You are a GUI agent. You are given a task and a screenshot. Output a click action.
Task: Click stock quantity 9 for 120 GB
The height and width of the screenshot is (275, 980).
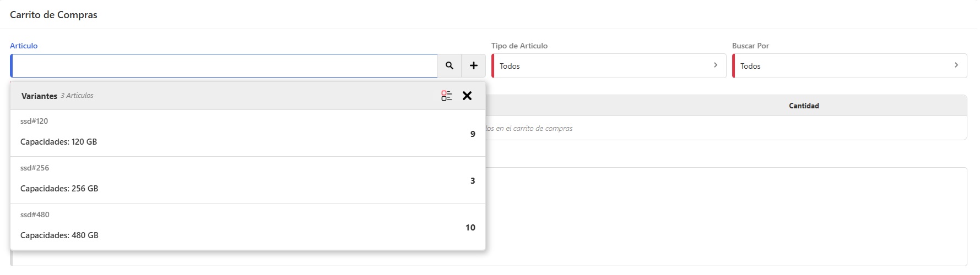(473, 134)
